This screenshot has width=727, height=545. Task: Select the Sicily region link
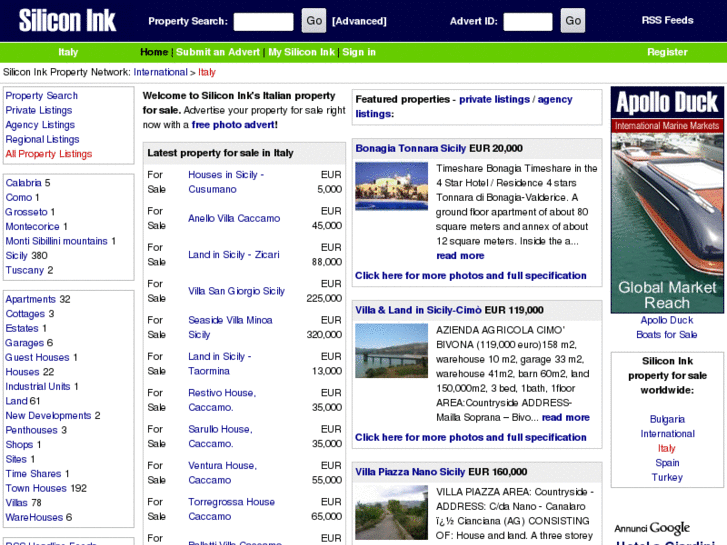point(17,256)
